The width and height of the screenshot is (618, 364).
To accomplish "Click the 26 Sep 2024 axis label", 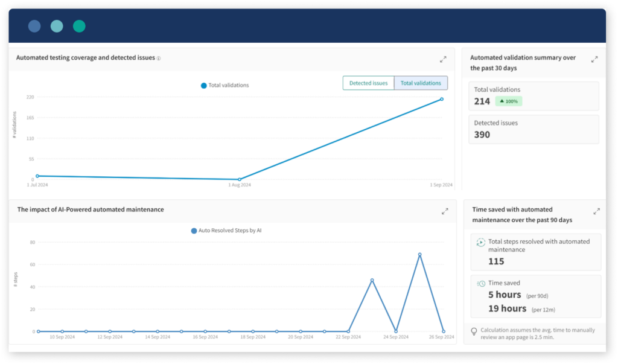I will click(x=443, y=337).
